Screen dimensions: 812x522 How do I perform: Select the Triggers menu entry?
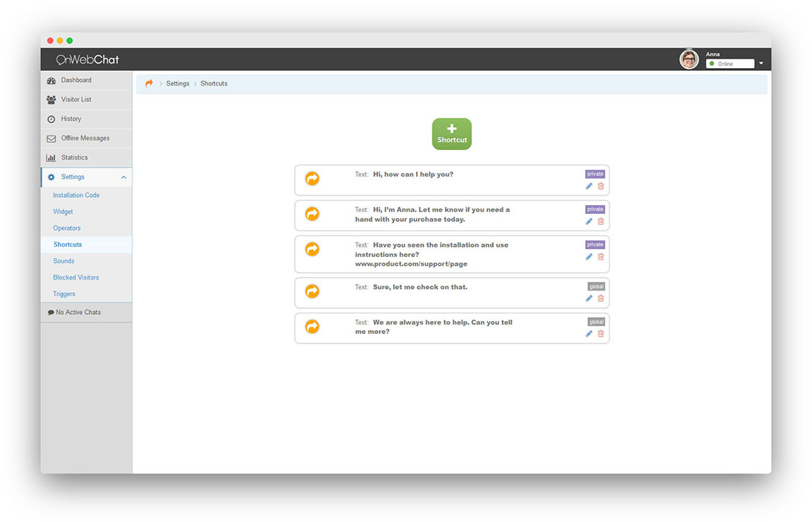64,294
